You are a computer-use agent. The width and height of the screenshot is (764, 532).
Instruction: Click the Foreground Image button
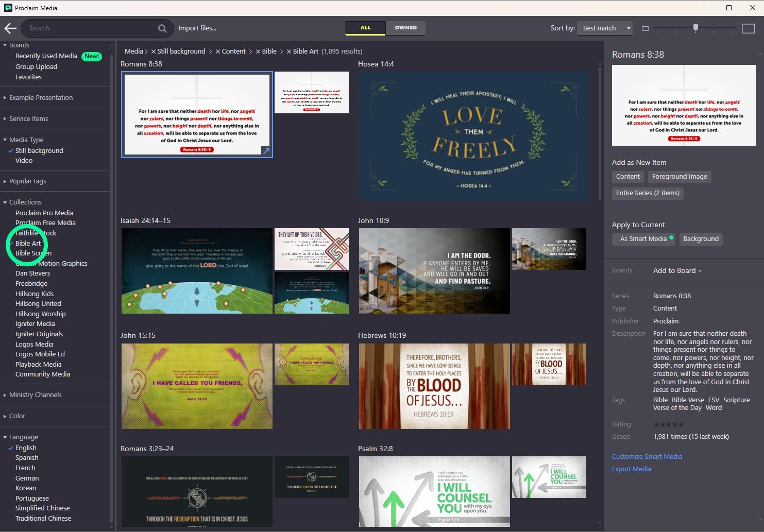pyautogui.click(x=679, y=177)
